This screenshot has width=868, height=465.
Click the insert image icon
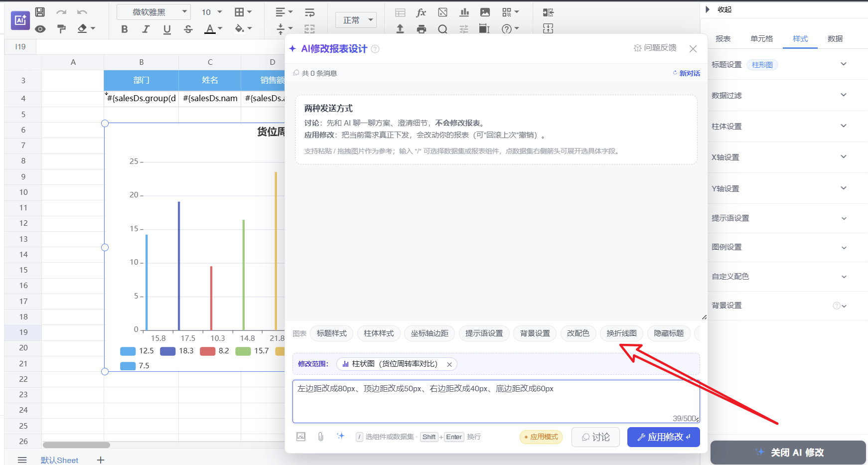pos(485,12)
